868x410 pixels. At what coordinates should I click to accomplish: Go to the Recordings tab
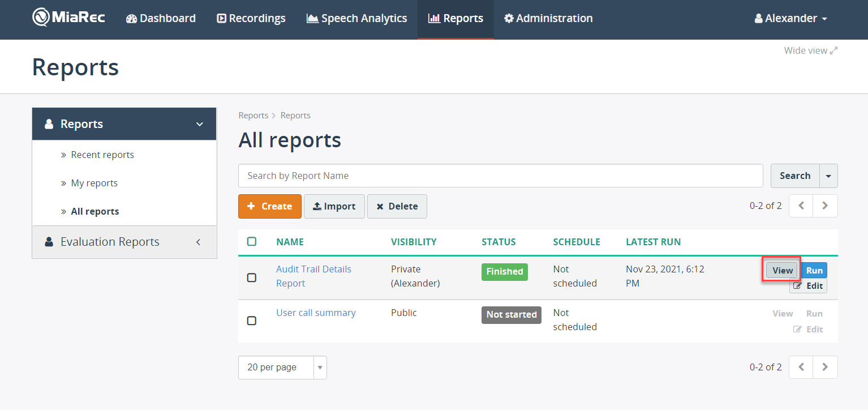tap(251, 18)
